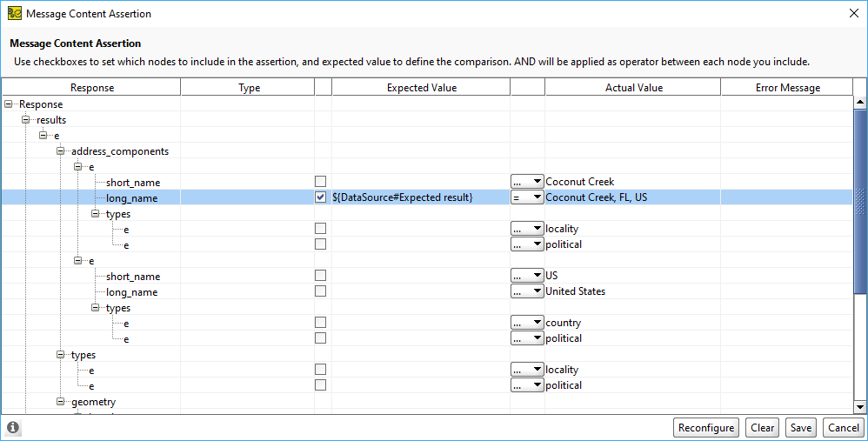This screenshot has width=868, height=441.
Task: Click the info icon at bottom left
Action: coord(13,427)
